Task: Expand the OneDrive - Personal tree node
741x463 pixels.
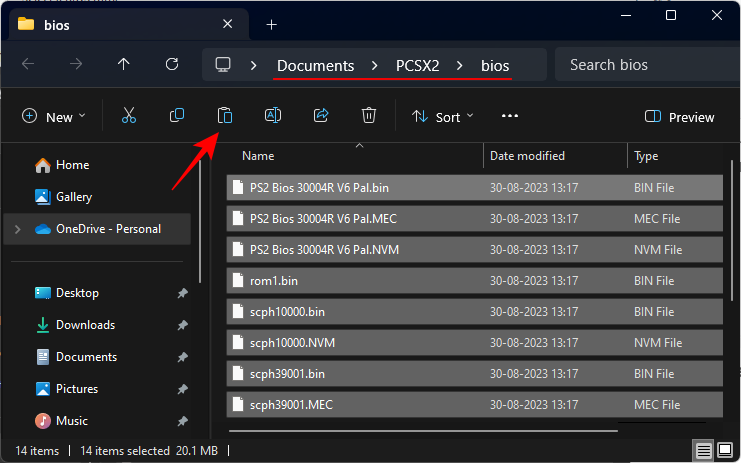Action: click(17, 229)
